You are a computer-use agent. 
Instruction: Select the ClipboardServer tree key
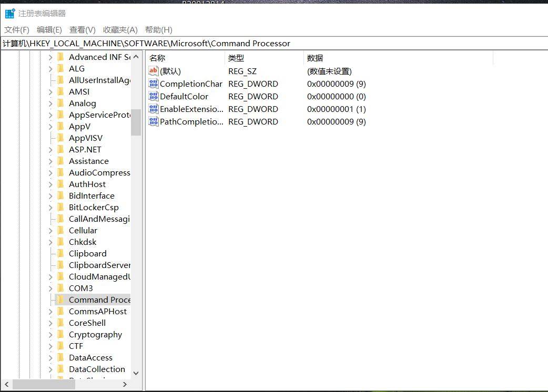click(x=99, y=265)
